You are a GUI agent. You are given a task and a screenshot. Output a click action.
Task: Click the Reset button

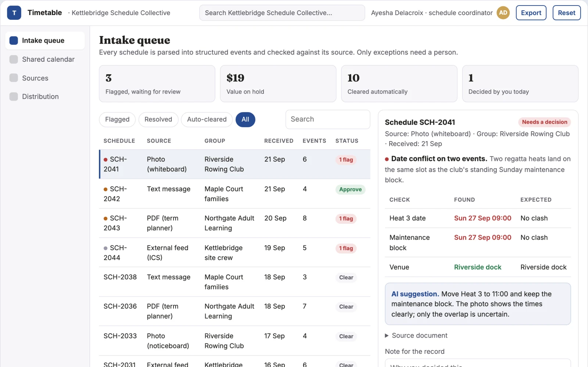(566, 13)
